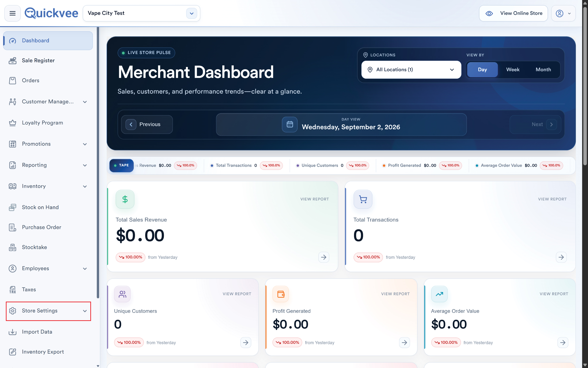Click arrow on Unique Customers card

point(246,342)
